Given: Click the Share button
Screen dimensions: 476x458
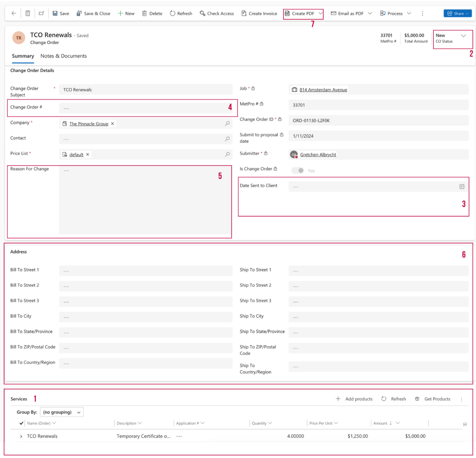Looking at the screenshot, I should pyautogui.click(x=457, y=13).
